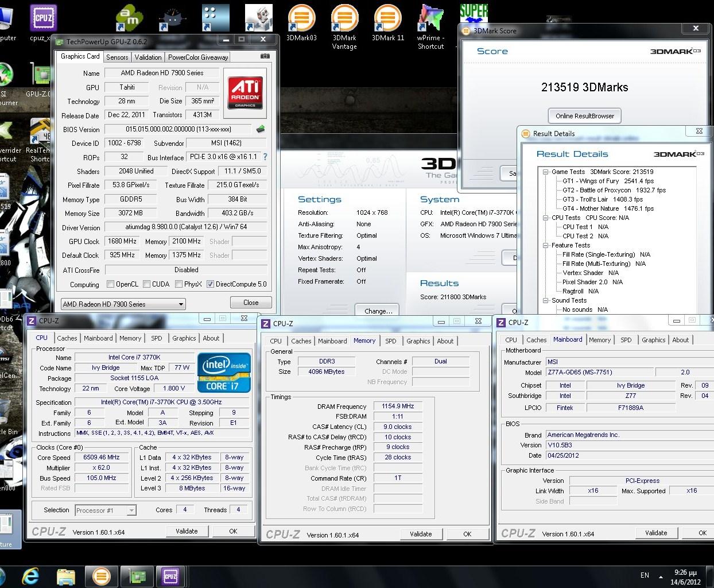Open the Processor #1 selection dropdown
The width and height of the screenshot is (714, 588).
(105, 510)
